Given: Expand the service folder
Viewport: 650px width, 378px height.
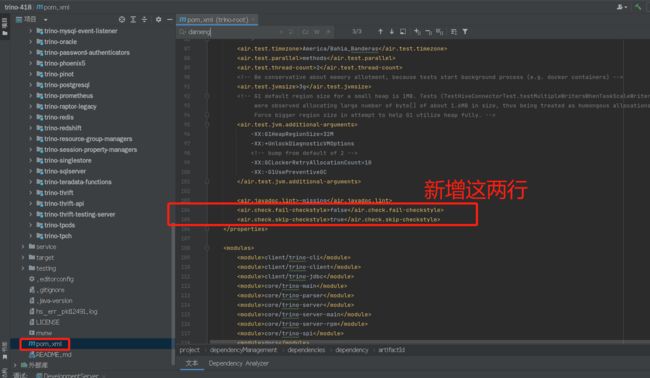Looking at the screenshot, I should coord(23,246).
